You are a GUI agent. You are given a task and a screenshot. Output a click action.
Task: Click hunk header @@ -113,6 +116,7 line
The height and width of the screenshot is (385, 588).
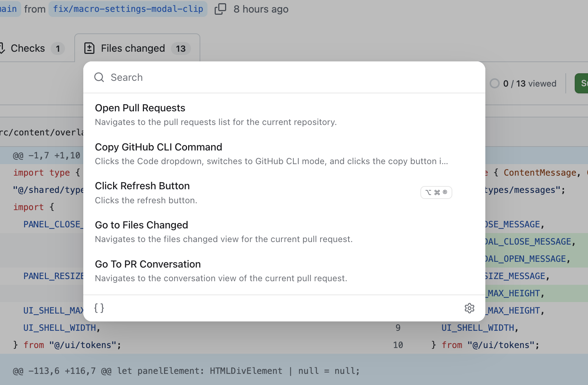pos(186,371)
